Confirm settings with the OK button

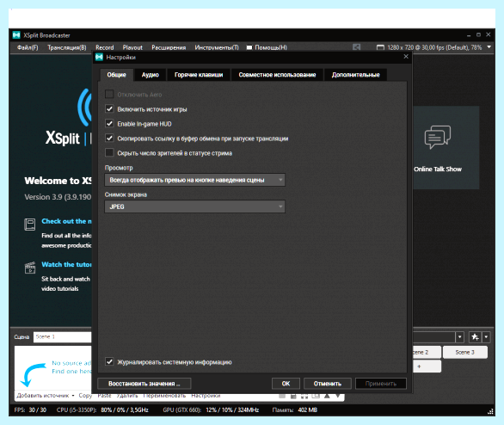point(286,384)
